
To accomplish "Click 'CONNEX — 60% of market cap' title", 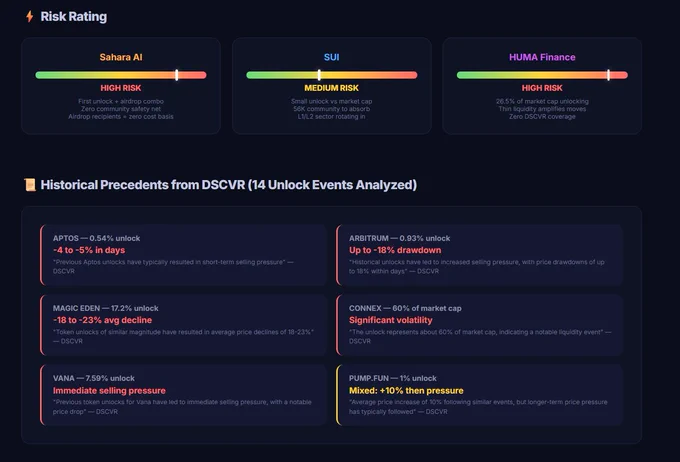I will 405,308.
